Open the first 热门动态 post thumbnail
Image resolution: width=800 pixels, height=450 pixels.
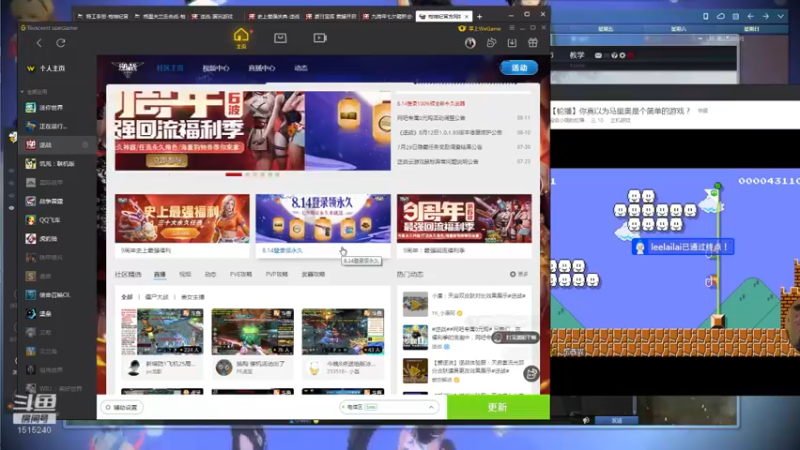[415, 305]
